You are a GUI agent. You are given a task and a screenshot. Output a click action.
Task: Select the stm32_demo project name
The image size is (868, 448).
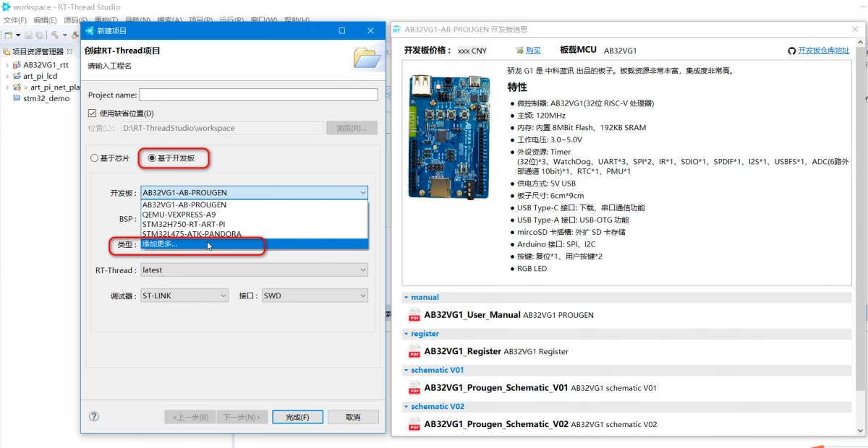coord(46,98)
